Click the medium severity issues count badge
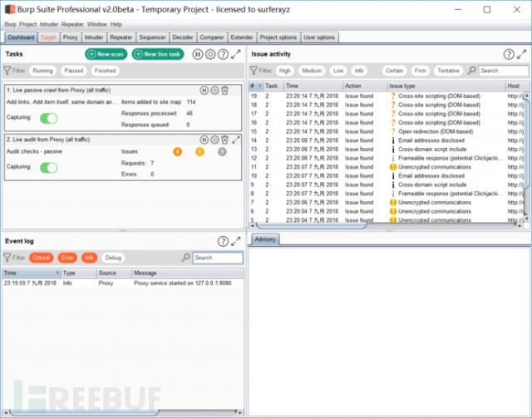The image size is (532, 418). point(199,152)
